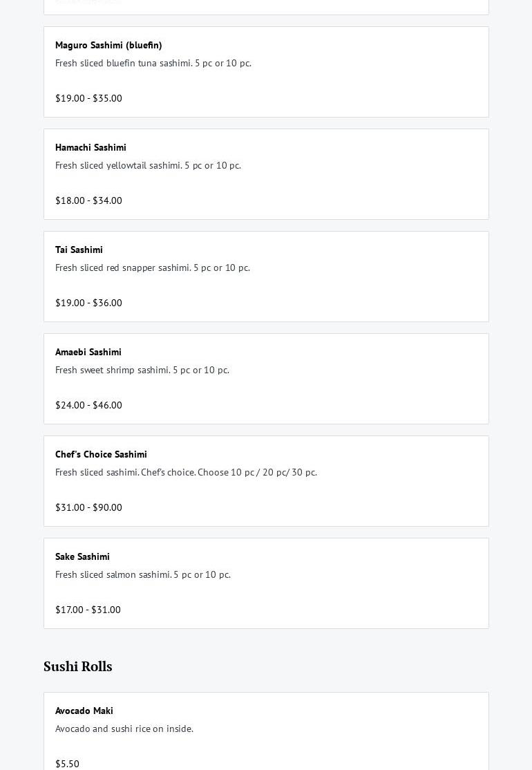Image resolution: width=532 pixels, height=770 pixels.
Task: Open Amaebi Sashimi item details
Action: [88, 353]
